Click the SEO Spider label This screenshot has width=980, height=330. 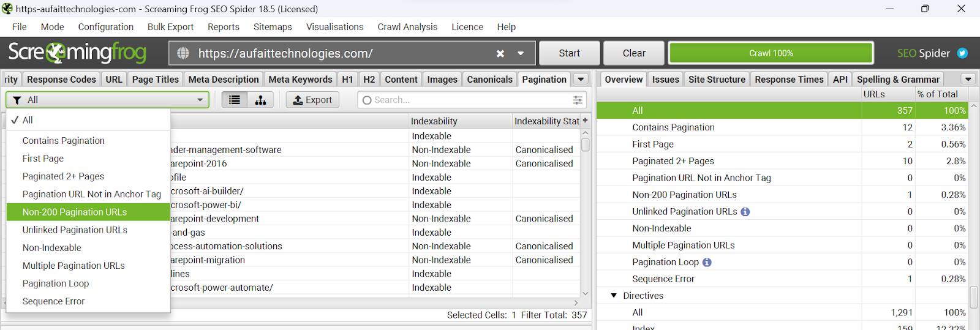click(x=923, y=53)
